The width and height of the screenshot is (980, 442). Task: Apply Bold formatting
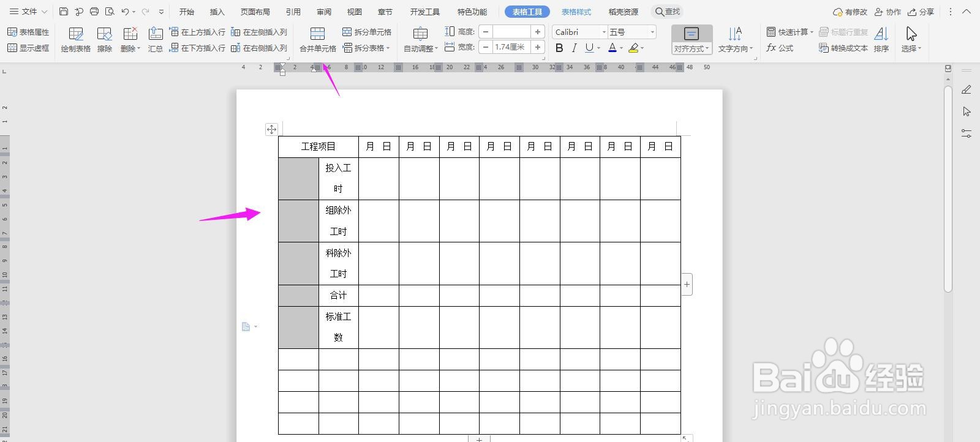(559, 48)
